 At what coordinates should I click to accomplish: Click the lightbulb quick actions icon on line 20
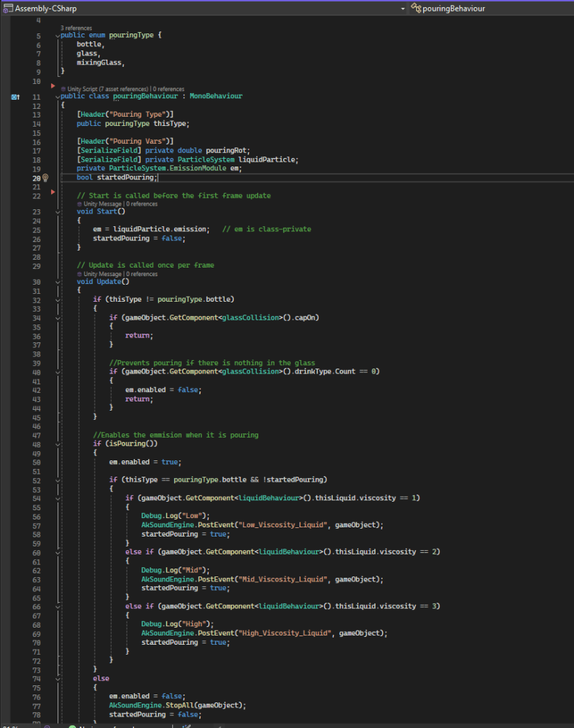tap(46, 177)
